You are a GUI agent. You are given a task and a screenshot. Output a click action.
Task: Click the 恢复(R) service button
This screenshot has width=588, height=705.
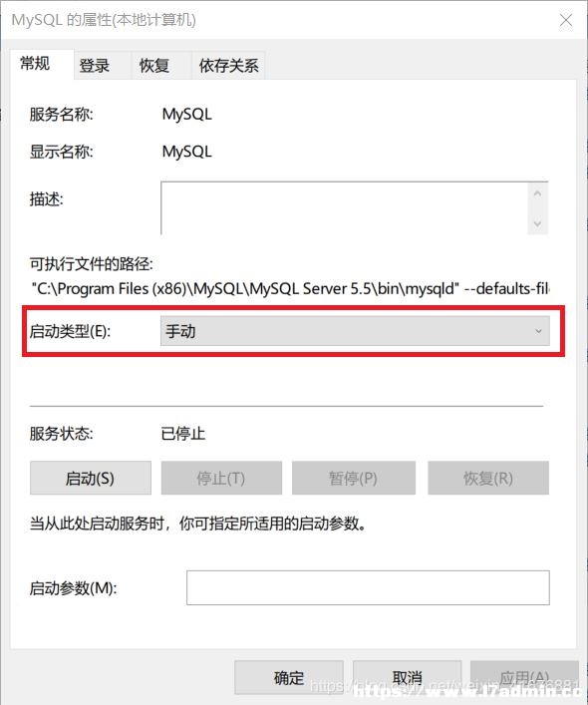coord(488,478)
